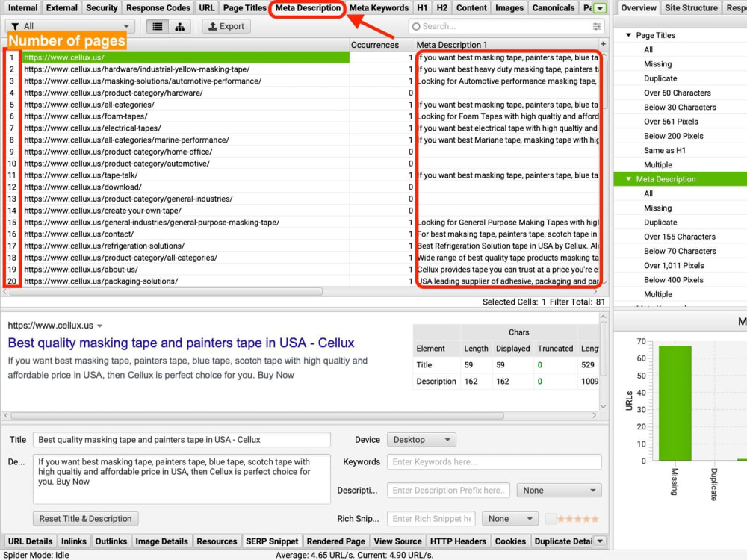The width and height of the screenshot is (747, 560).
Task: Select the cellux.us/contact/ URL row
Action: point(185,234)
